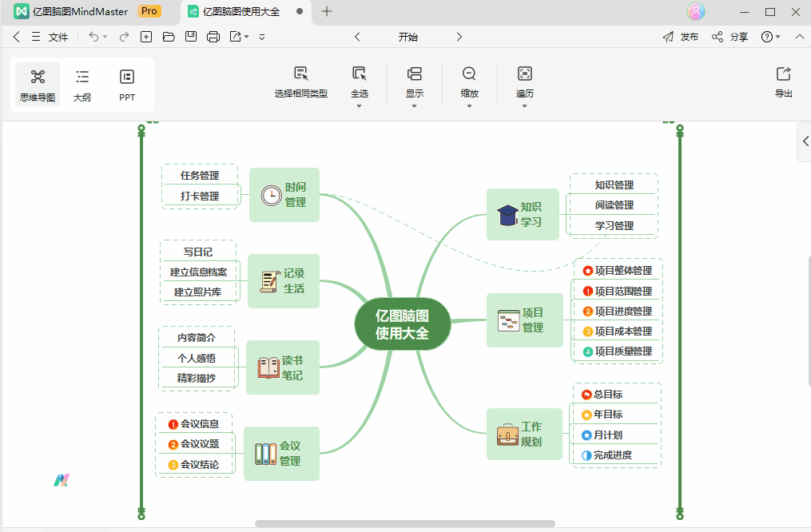The width and height of the screenshot is (811, 532).
Task: Save the document with the disk icon
Action: (x=191, y=37)
